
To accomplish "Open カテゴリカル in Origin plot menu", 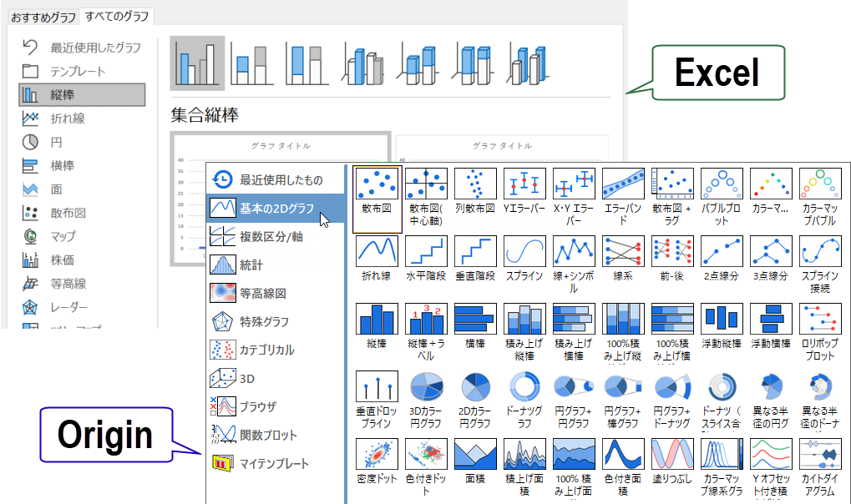I will click(276, 350).
